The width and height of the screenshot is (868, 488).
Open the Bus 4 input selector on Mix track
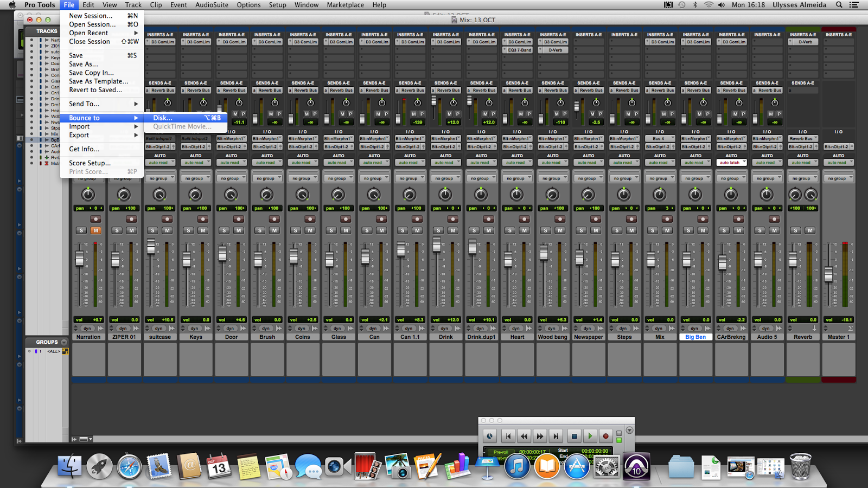point(660,139)
